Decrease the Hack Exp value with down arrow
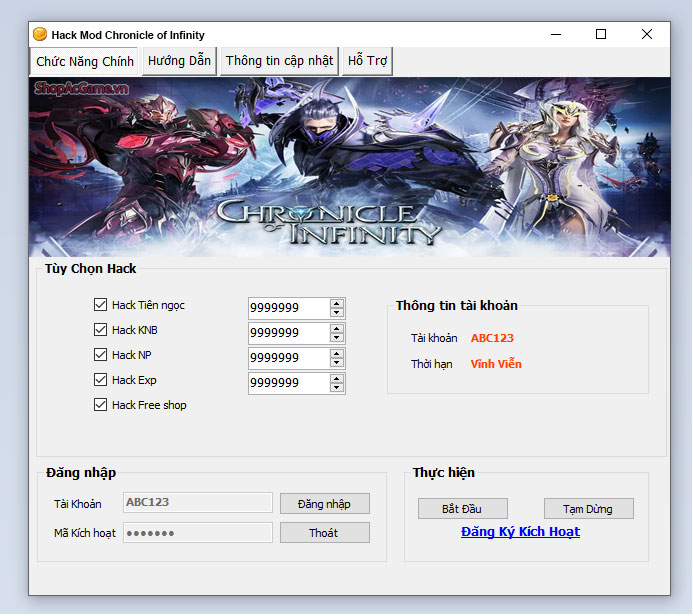The image size is (693, 616). pos(337,388)
